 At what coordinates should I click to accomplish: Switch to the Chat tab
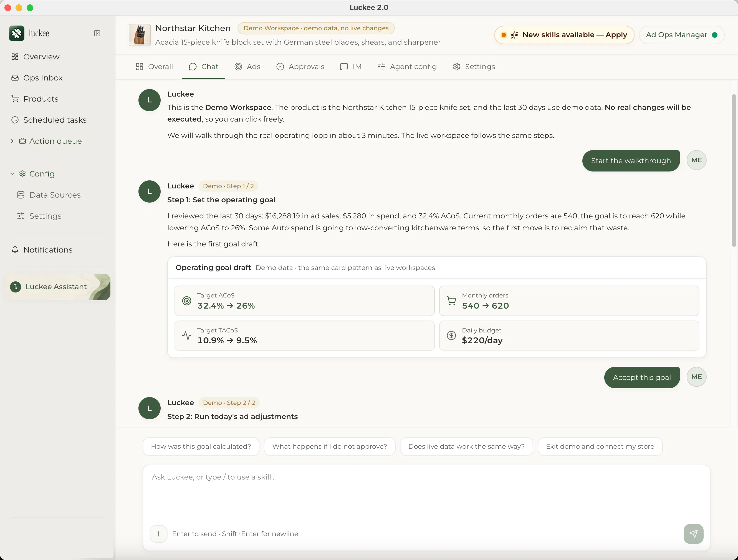pyautogui.click(x=204, y=67)
